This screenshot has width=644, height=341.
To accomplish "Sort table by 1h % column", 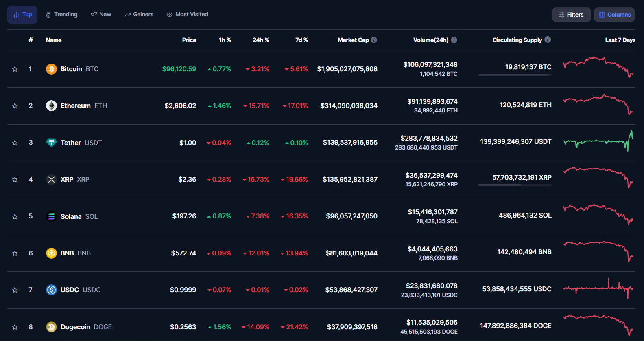I will (225, 40).
